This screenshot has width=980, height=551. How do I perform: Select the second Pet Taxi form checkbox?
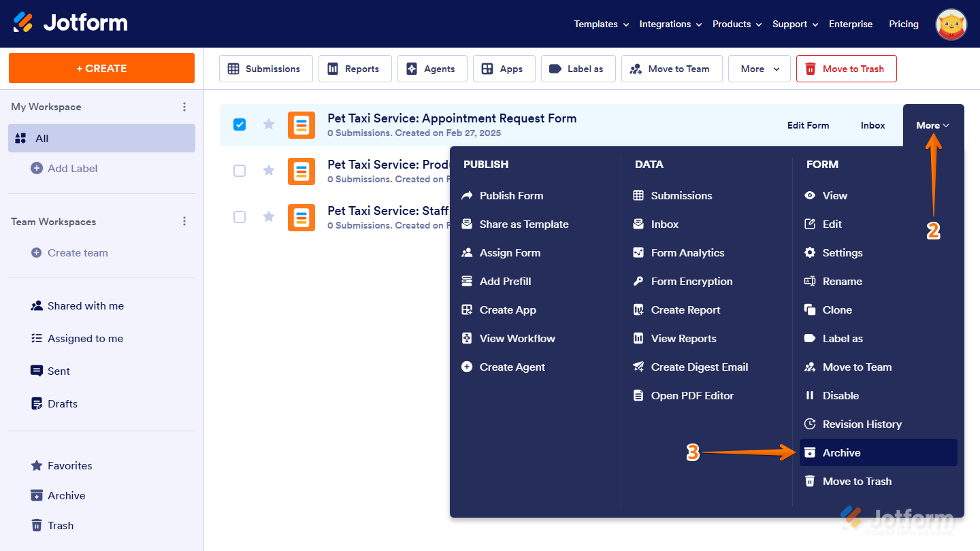pyautogui.click(x=240, y=171)
